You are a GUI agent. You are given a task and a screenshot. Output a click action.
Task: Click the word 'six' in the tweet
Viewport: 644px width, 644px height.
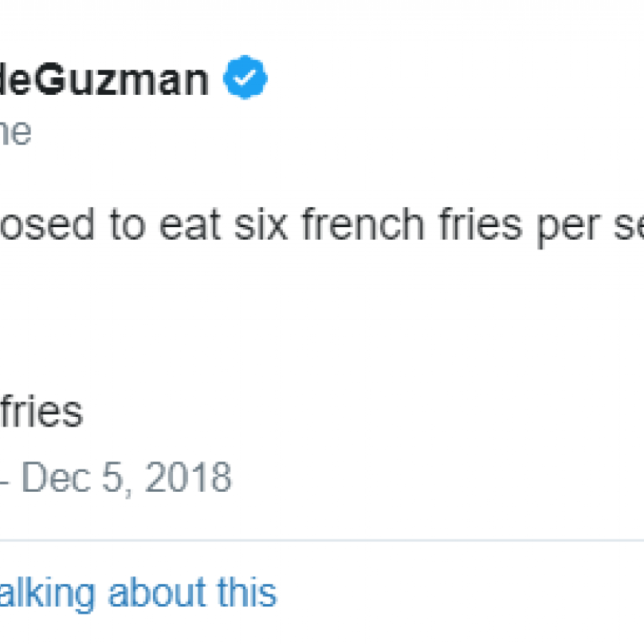pos(261,224)
